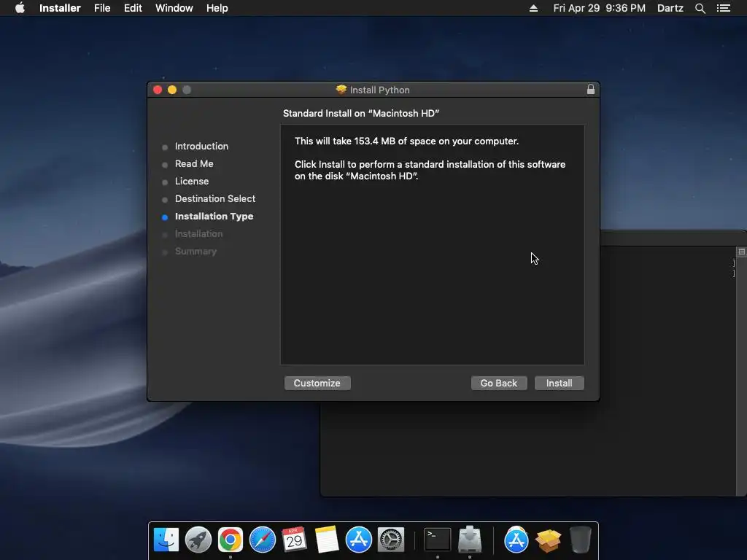Viewport: 747px width, 560px height.
Task: Launch Google Chrome from the Dock
Action: [230, 540]
